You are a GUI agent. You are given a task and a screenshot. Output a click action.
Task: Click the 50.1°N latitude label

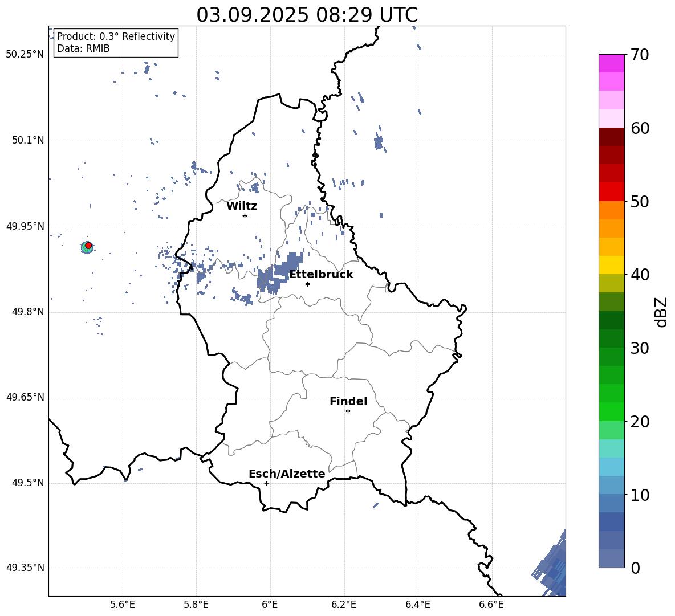click(x=27, y=140)
